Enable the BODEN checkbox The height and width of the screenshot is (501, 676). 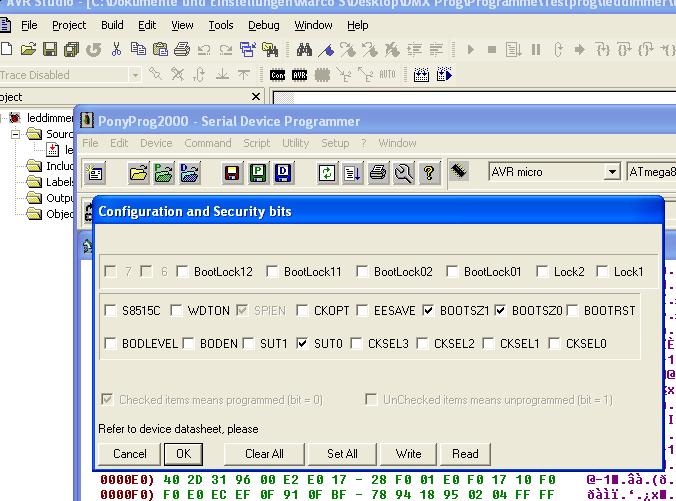click(x=188, y=344)
